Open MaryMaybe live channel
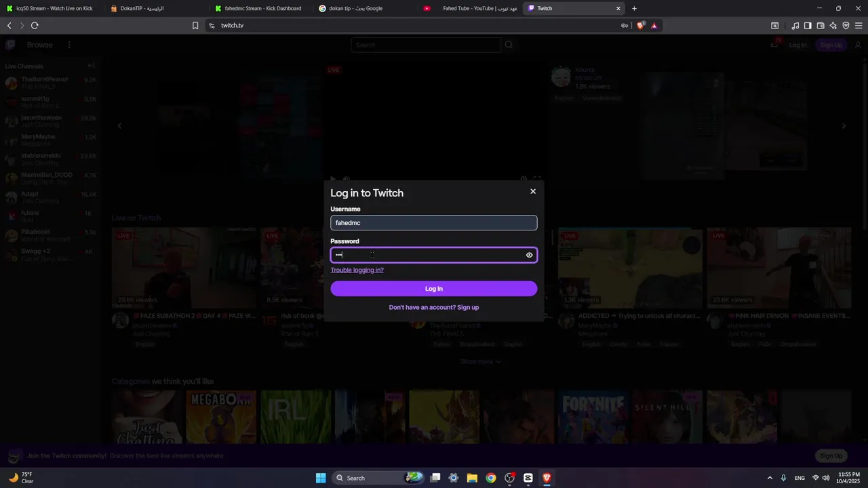The image size is (868, 488). (51, 140)
